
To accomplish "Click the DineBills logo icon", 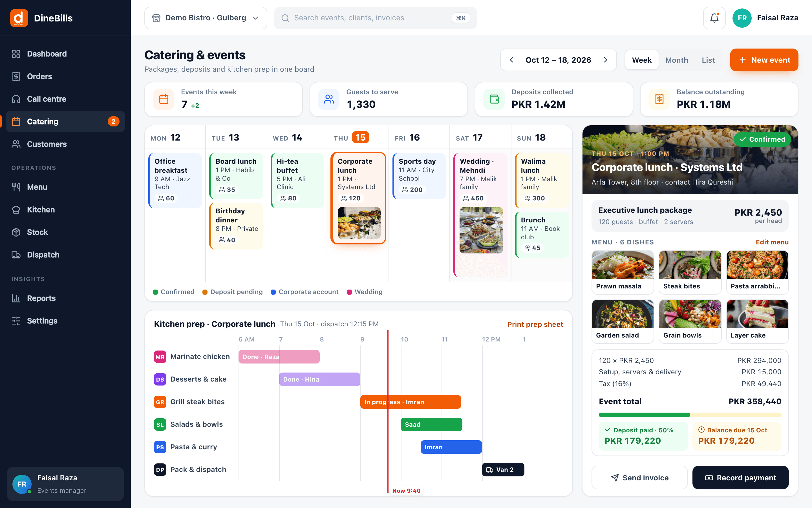I will pyautogui.click(x=19, y=18).
